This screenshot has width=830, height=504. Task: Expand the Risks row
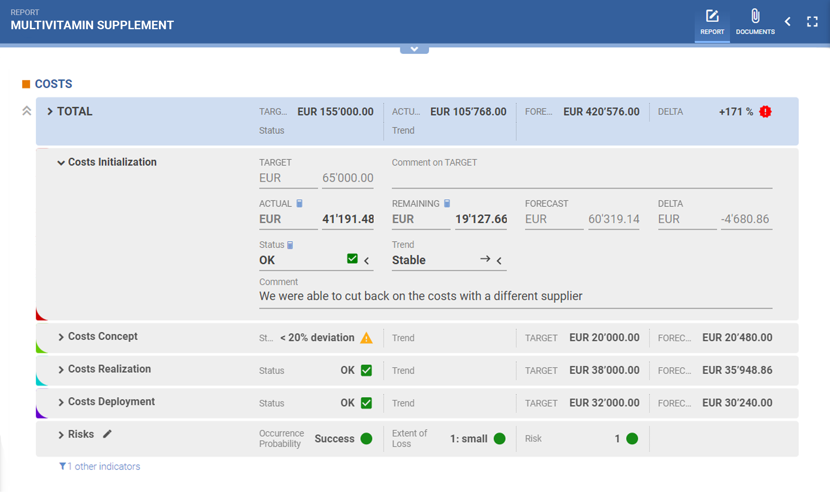[x=61, y=435]
